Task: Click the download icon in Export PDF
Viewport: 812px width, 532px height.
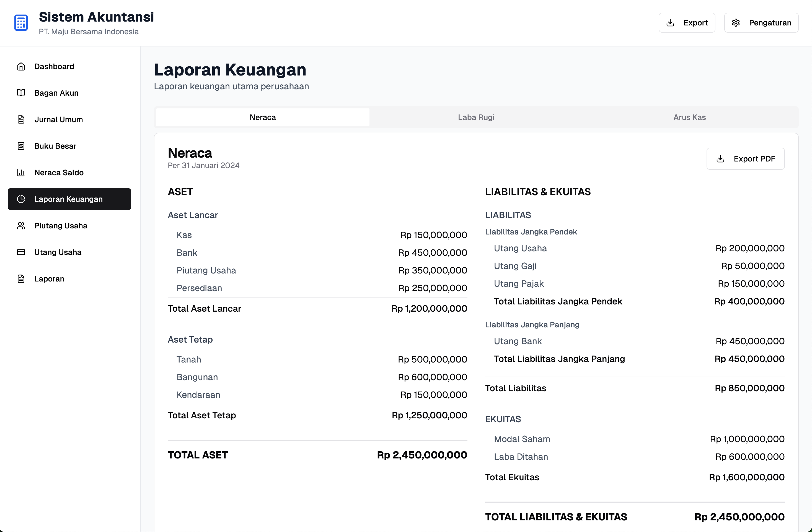Action: (720, 159)
